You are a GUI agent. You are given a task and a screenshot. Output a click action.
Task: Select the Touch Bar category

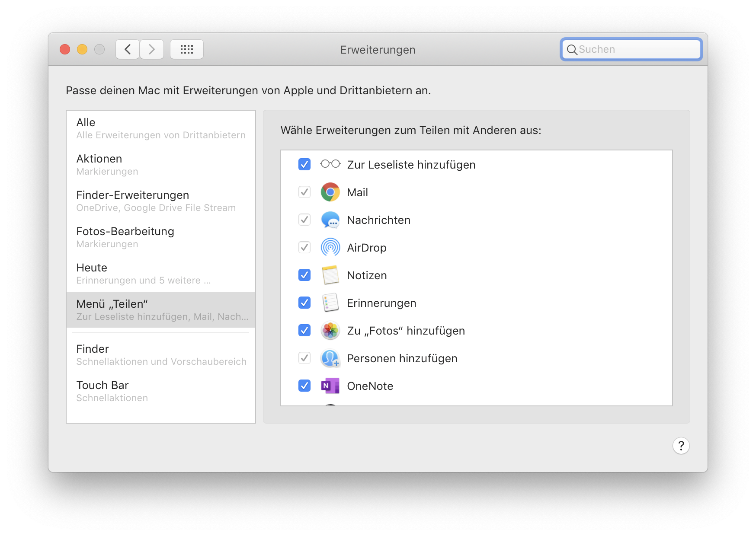coord(160,391)
